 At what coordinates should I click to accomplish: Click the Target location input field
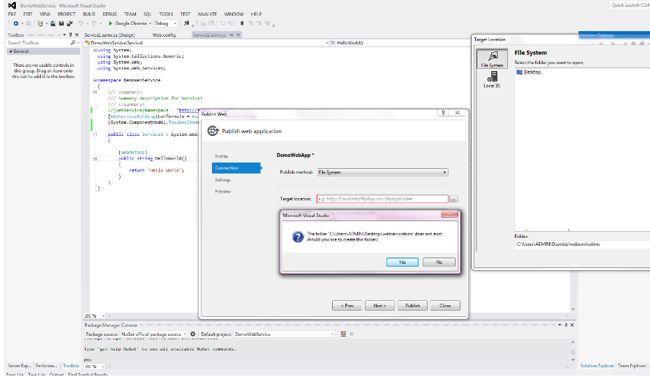click(x=382, y=199)
